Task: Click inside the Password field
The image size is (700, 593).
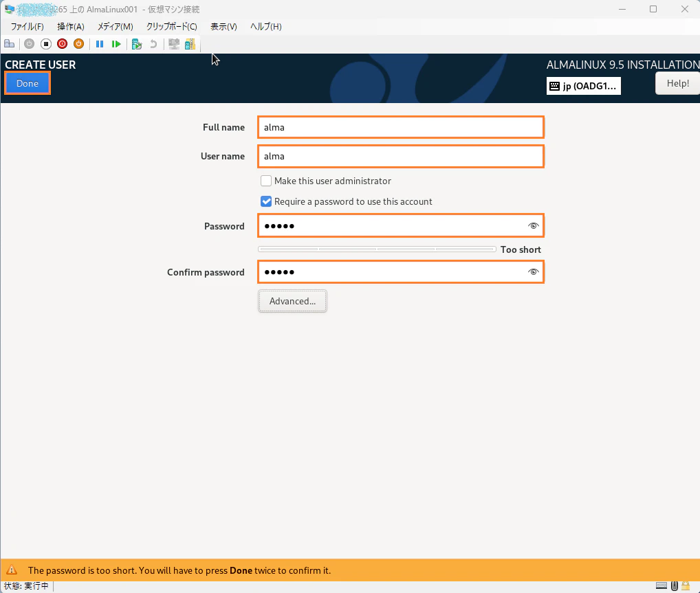Action: click(x=400, y=226)
